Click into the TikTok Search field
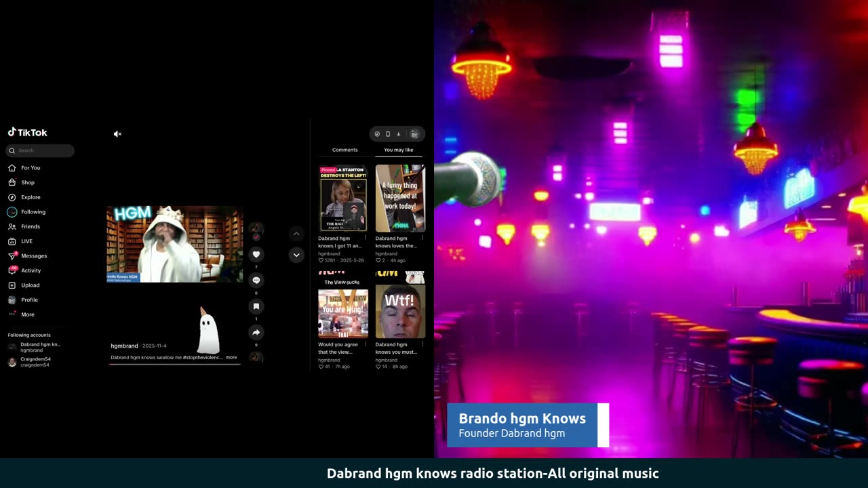This screenshot has width=868, height=488. click(x=40, y=150)
